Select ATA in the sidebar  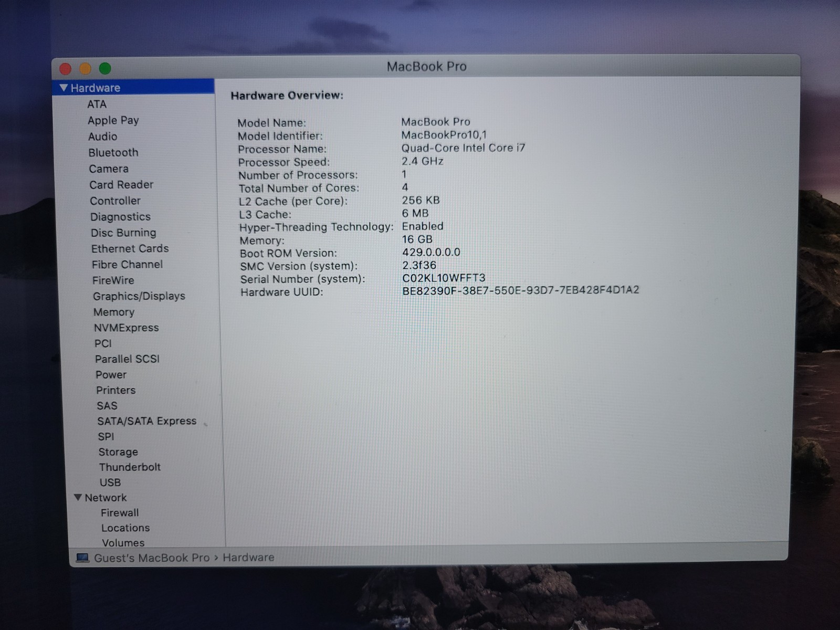point(97,104)
